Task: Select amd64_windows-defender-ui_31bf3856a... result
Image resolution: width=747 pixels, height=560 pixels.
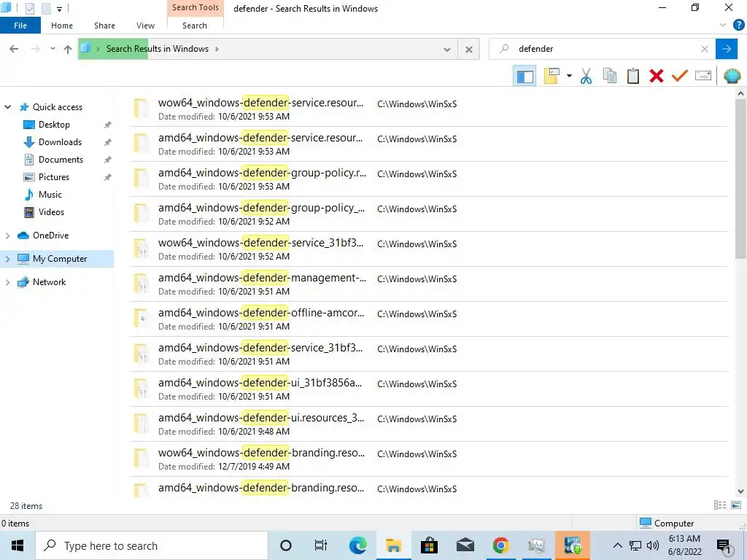Action: click(429, 389)
